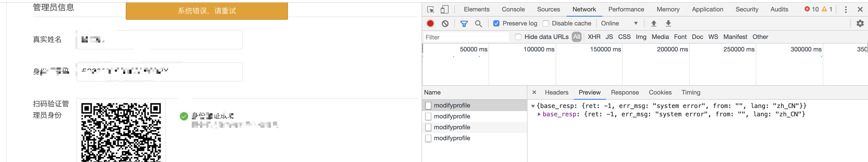Filter requests by Doc
868x162 pixels.
(698, 37)
